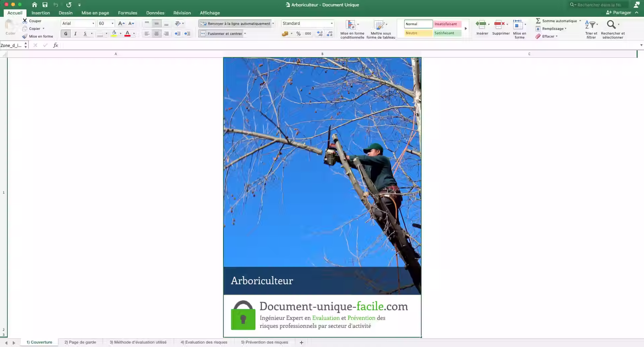Open Mise en forme conditionnelle
Viewport: 644px width, 347px height.
[x=352, y=29]
